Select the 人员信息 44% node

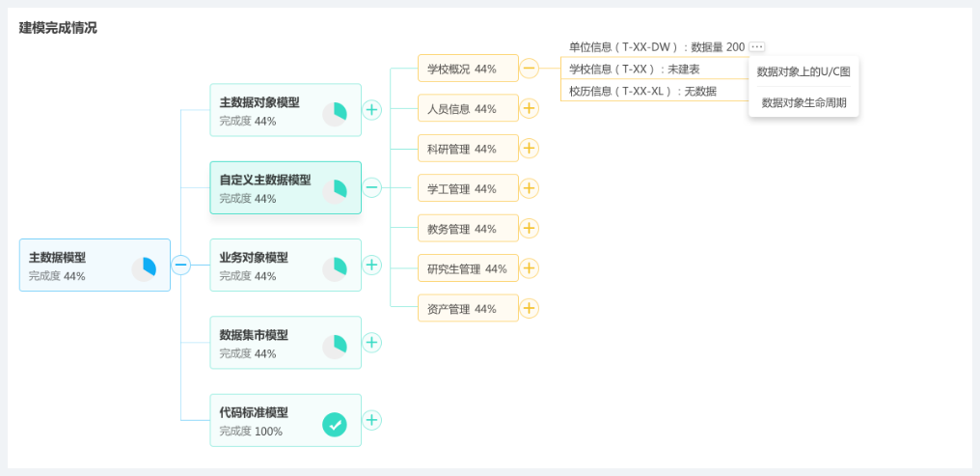[468, 108]
